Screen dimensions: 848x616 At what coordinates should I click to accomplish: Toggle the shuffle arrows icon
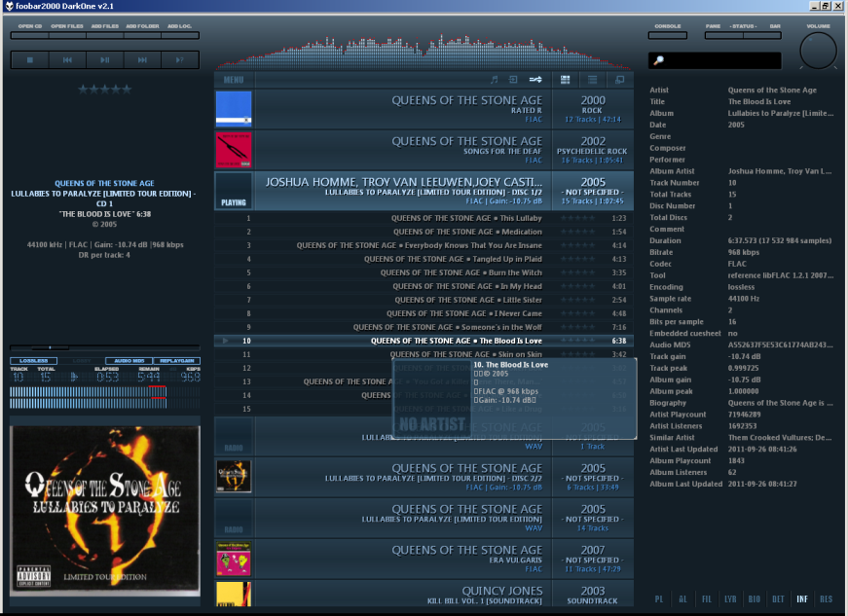(535, 80)
